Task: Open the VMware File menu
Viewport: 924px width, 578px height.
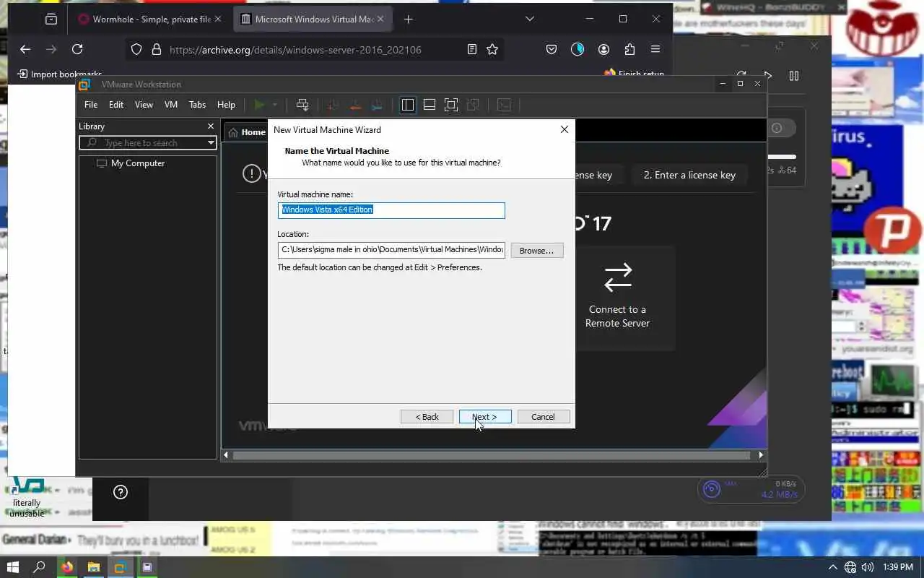Action: coord(91,105)
